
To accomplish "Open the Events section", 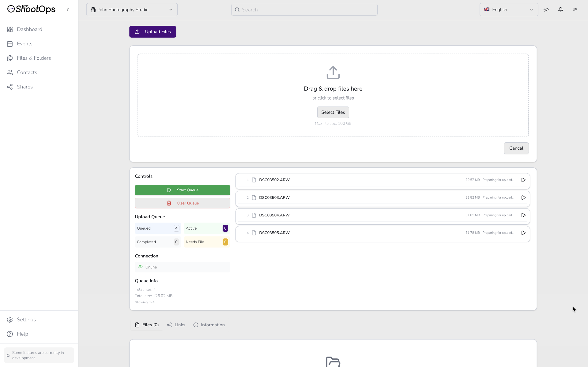I will 24,44.
